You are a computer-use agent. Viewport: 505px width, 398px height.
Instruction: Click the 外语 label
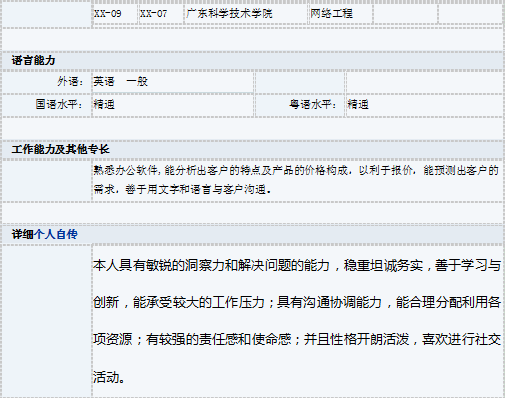[70, 81]
